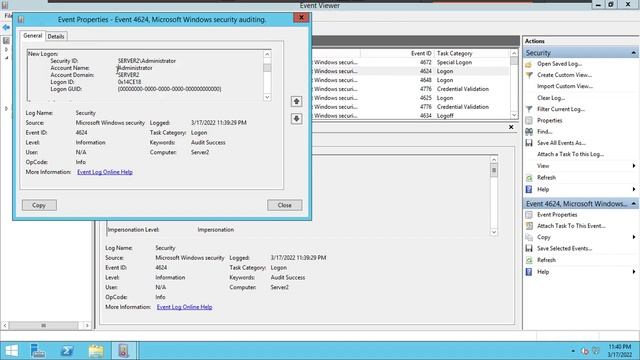Screen dimensions: 640x360
Task: Select event 4625 Logon row
Action: pos(410,98)
